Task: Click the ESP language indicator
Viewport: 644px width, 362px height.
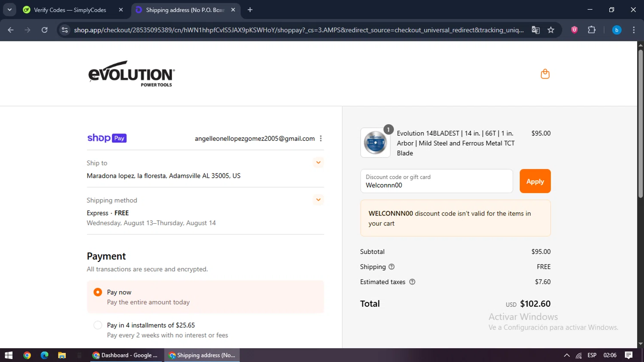Action: click(x=592, y=355)
